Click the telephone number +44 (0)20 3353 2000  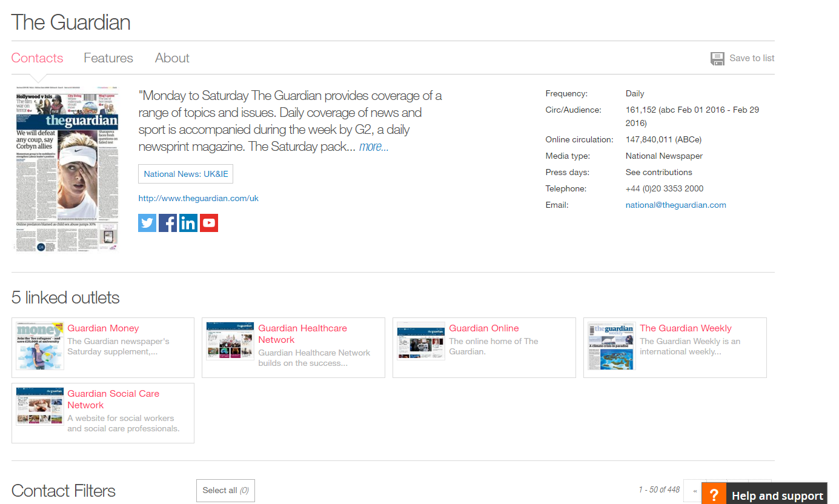coord(665,188)
